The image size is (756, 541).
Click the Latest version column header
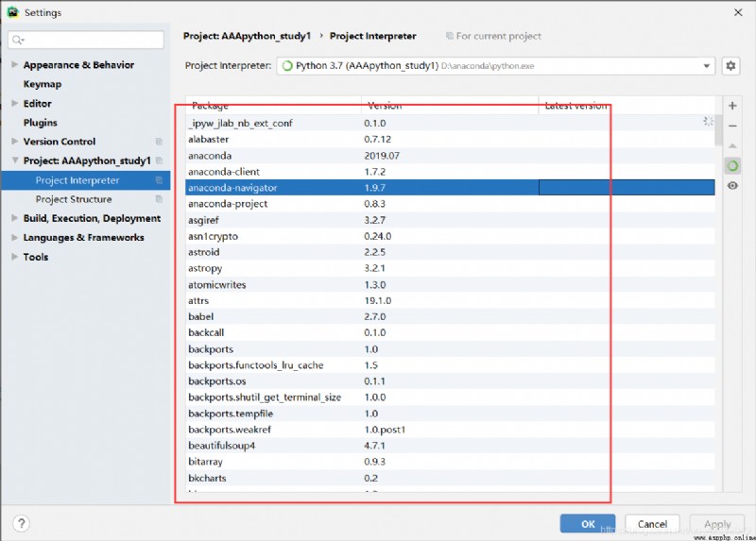pos(627,106)
